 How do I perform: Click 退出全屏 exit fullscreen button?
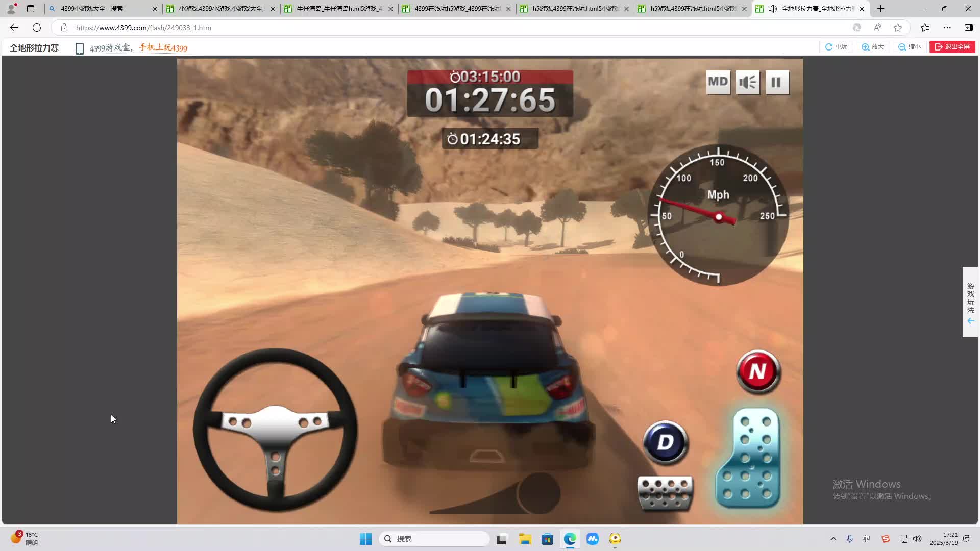pos(952,47)
